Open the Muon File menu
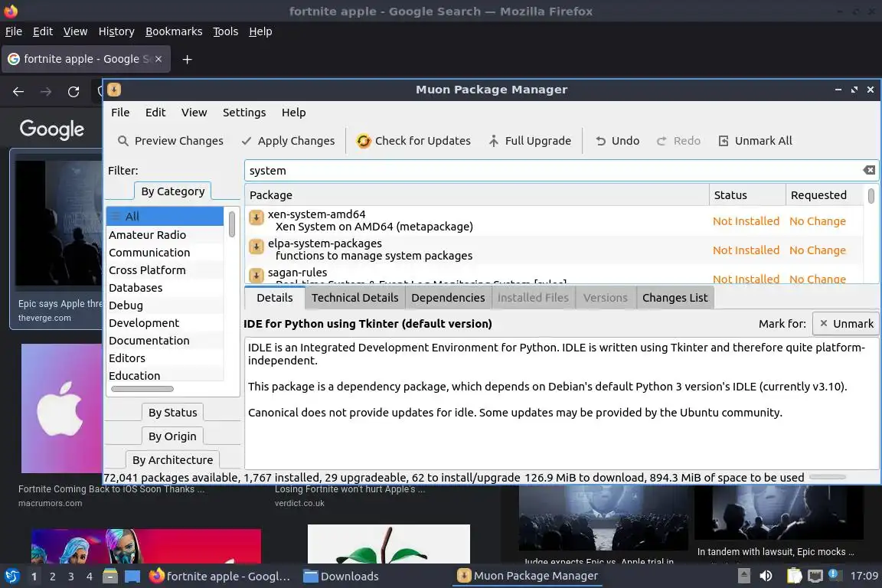Screen dimensions: 882x588 (120, 113)
